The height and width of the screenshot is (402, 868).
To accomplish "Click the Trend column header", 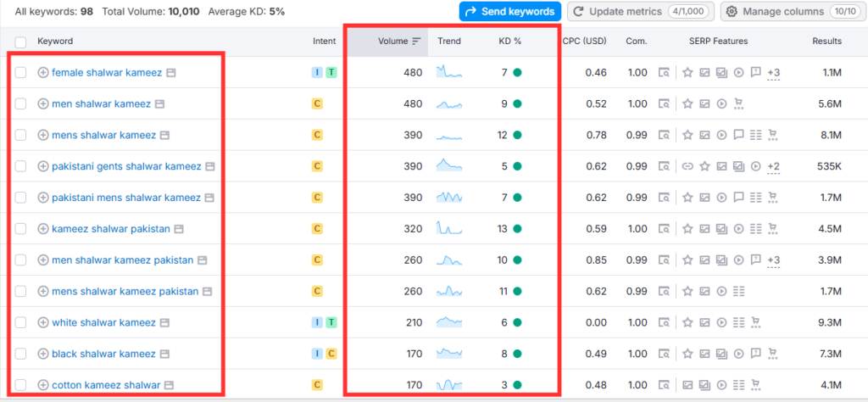I will click(449, 41).
